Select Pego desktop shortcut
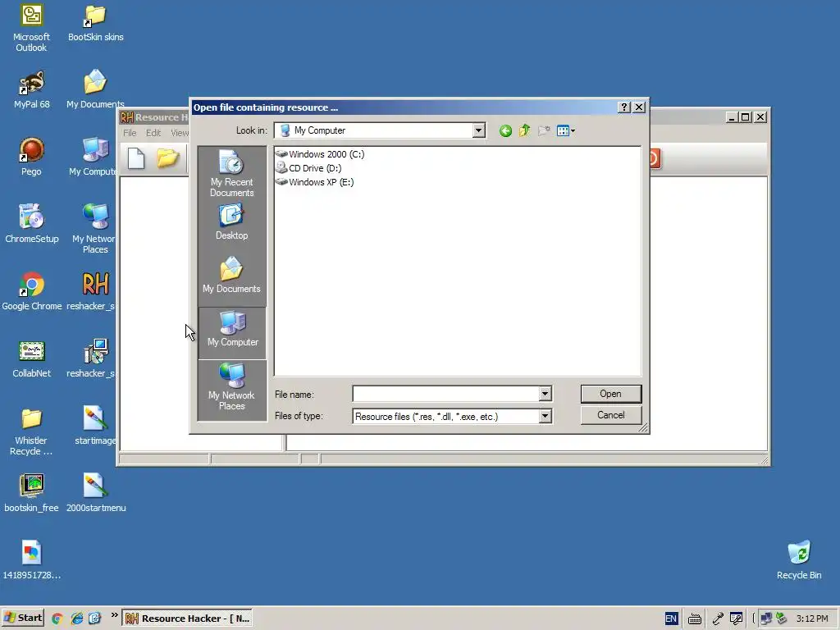 (x=31, y=157)
